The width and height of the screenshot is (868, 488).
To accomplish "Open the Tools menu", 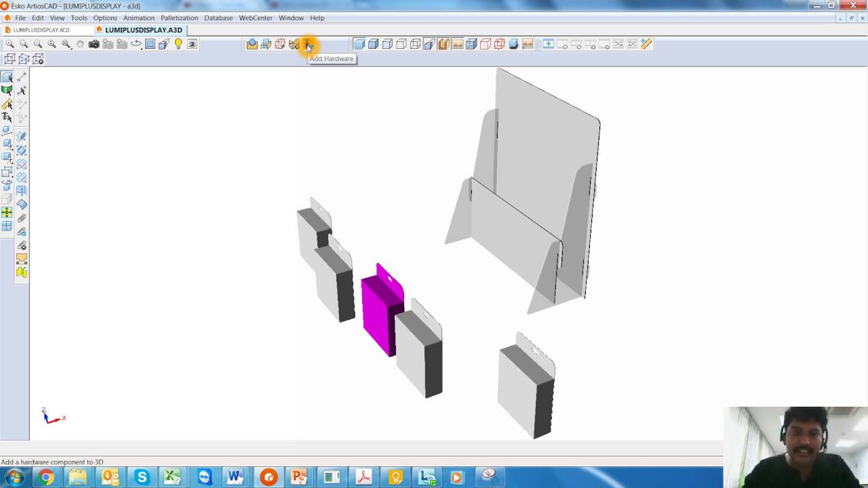I will pos(79,18).
